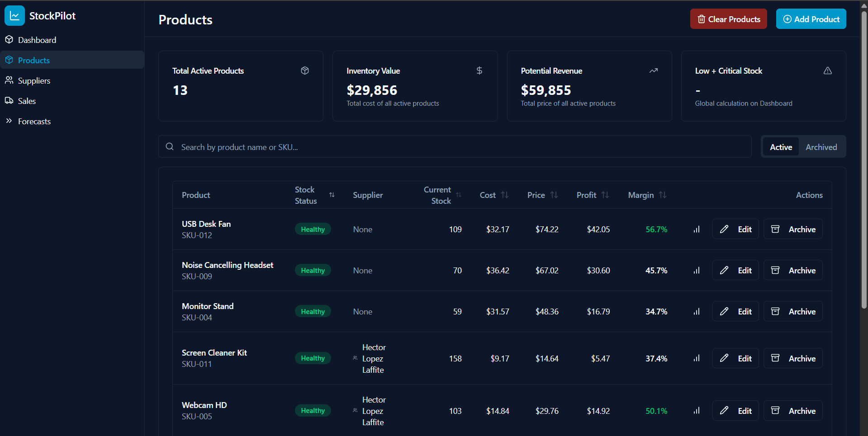
Task: Select Sales in the sidebar
Action: [26, 101]
